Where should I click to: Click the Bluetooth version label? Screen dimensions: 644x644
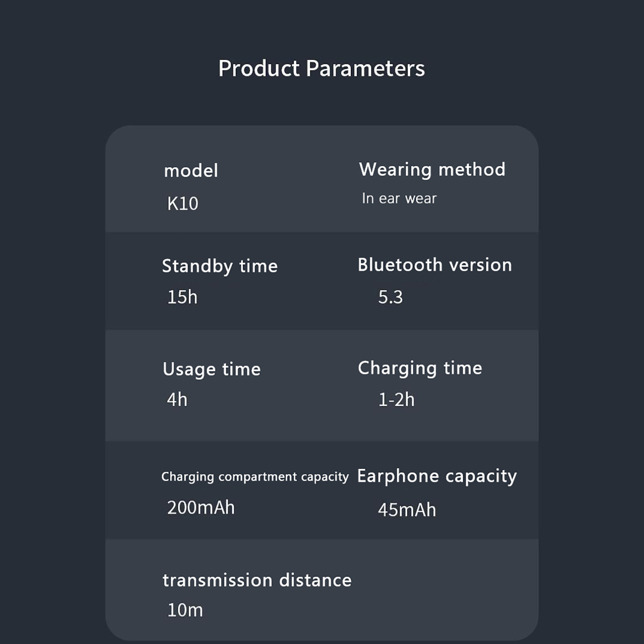coord(435,265)
